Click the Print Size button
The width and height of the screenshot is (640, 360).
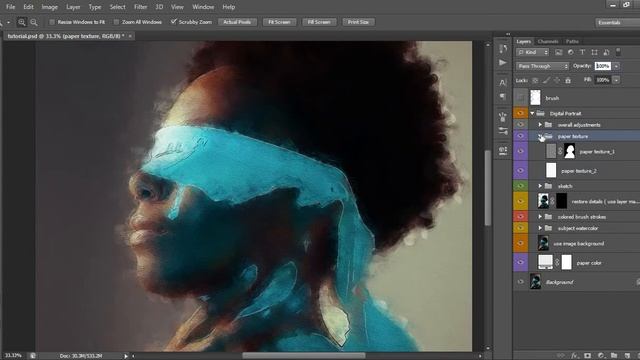tap(358, 22)
